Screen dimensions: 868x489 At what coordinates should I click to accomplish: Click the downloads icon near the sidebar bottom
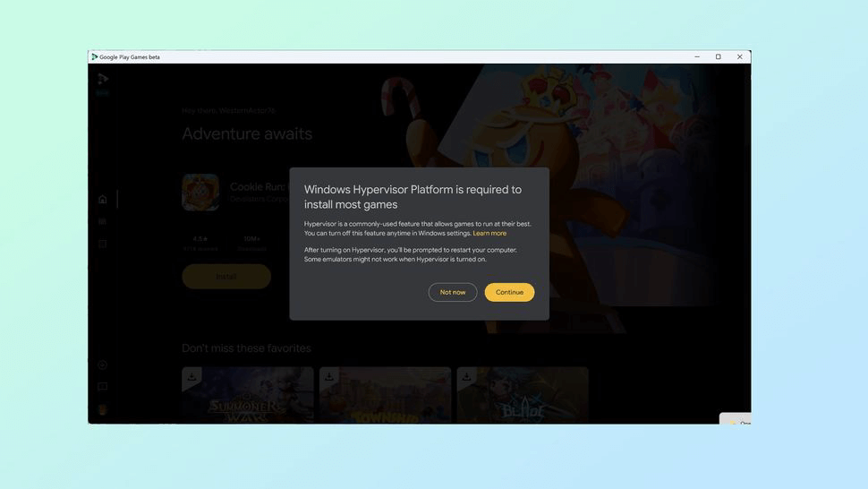click(102, 365)
